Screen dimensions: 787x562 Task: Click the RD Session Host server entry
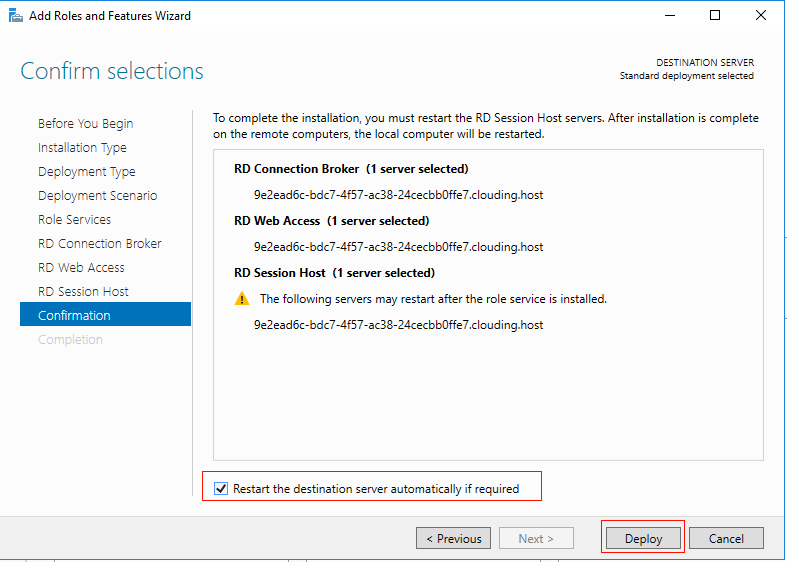(x=399, y=325)
